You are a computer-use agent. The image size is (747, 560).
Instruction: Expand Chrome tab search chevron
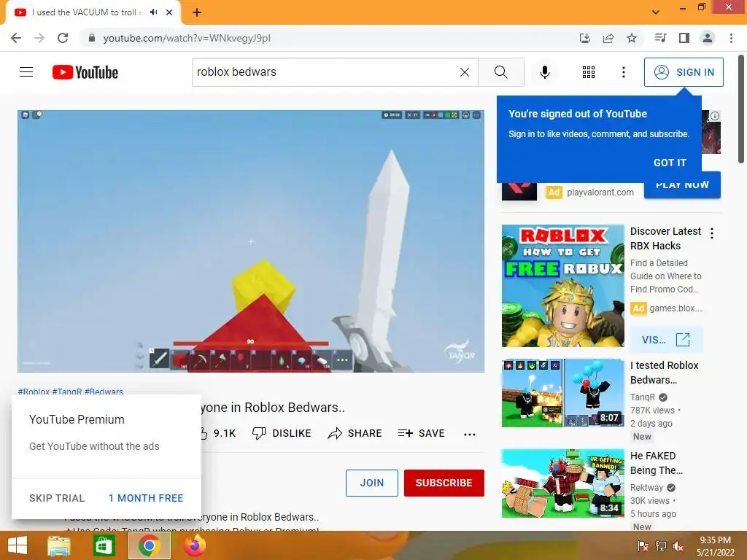click(x=656, y=12)
